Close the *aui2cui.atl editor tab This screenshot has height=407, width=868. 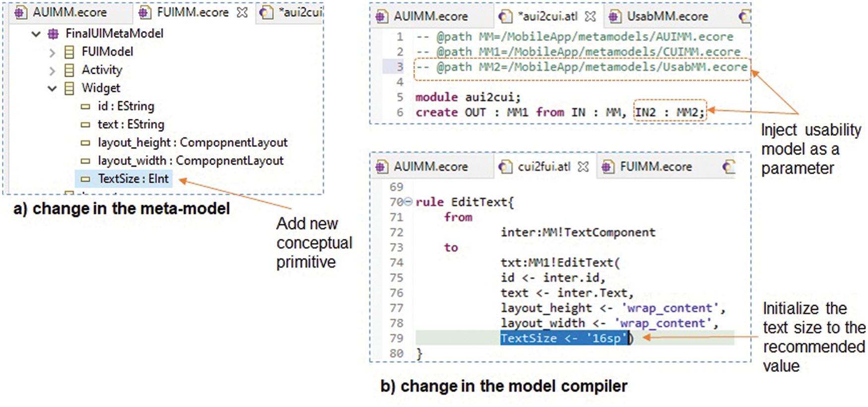590,16
